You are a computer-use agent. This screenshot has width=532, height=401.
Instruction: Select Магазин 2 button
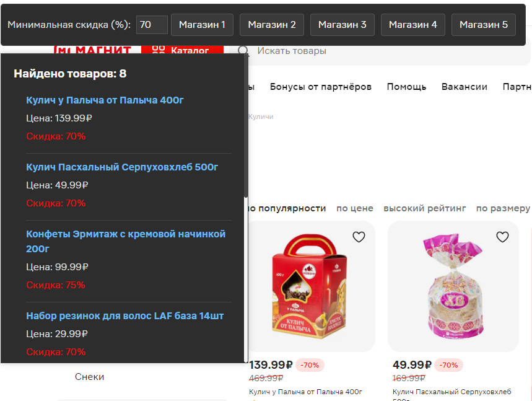pyautogui.click(x=272, y=25)
